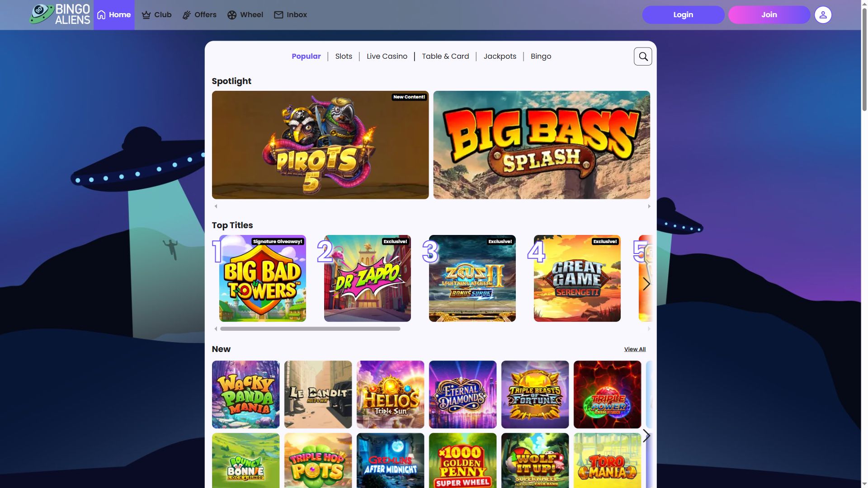Image resolution: width=868 pixels, height=488 pixels.
Task: Click View All link for New
Action: [635, 349]
